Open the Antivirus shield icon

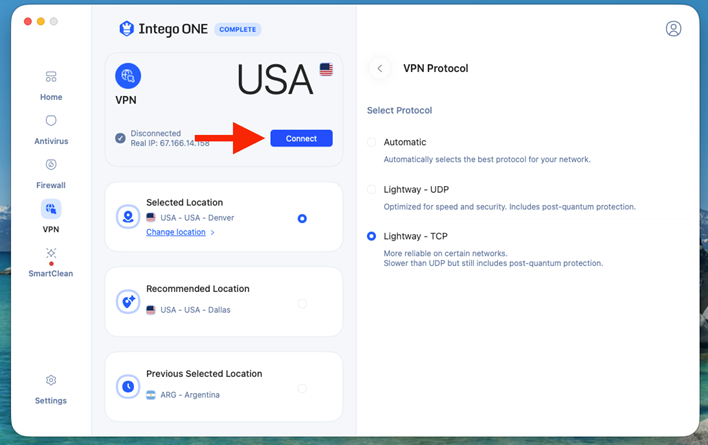51,121
